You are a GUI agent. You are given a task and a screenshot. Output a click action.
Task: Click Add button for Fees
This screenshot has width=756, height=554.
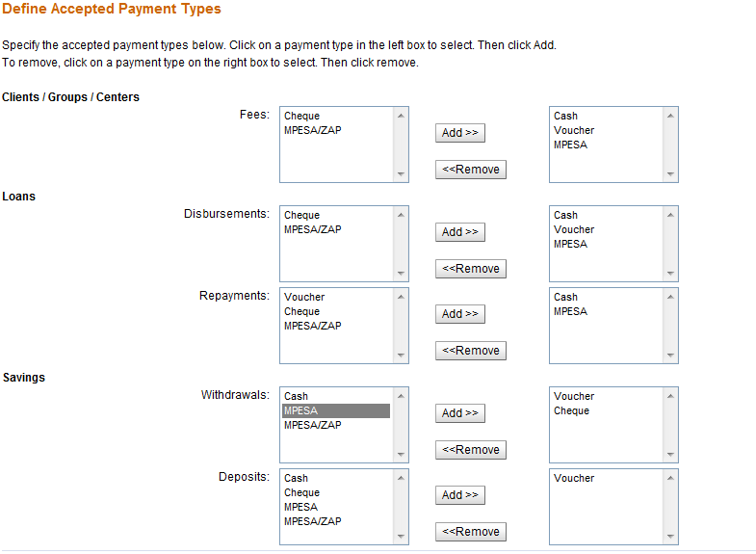459,133
